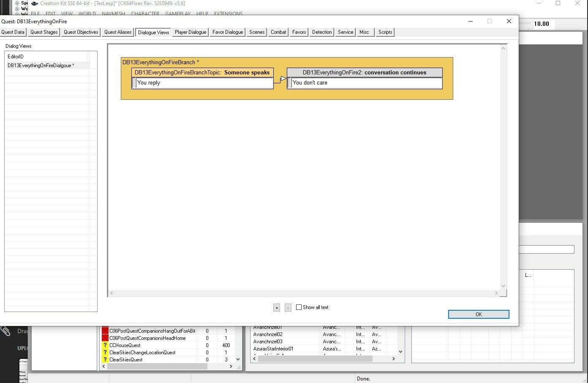Open the Quest Data tab
Image resolution: width=588 pixels, height=383 pixels.
tap(13, 32)
